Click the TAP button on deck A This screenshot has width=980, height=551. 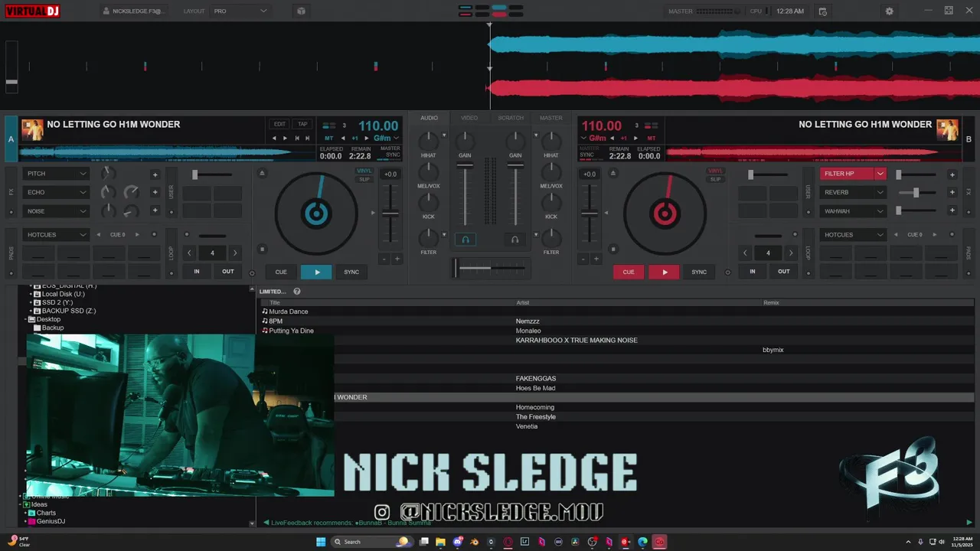pyautogui.click(x=302, y=124)
